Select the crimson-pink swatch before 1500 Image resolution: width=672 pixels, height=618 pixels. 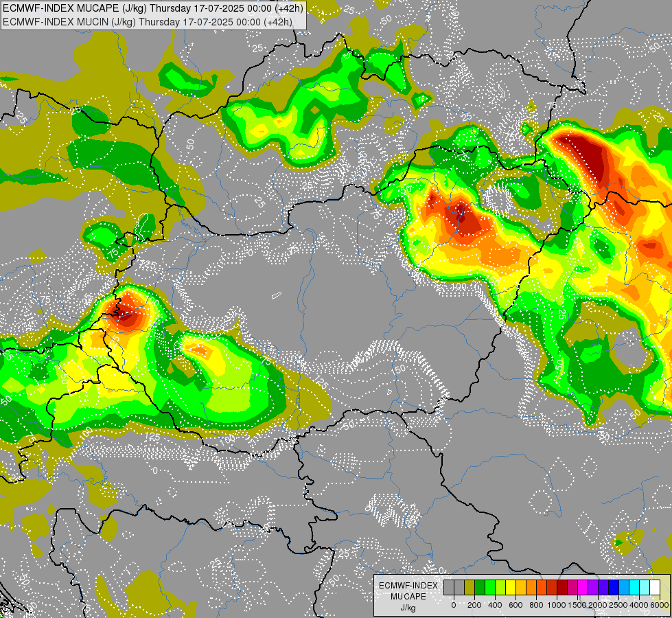click(x=573, y=587)
